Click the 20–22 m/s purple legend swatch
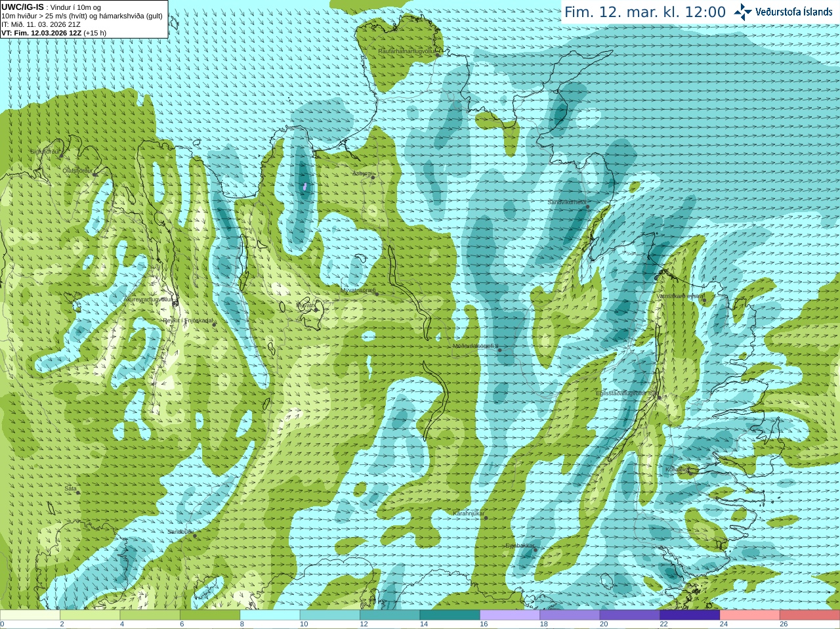The width and height of the screenshot is (840, 629). 630,615
